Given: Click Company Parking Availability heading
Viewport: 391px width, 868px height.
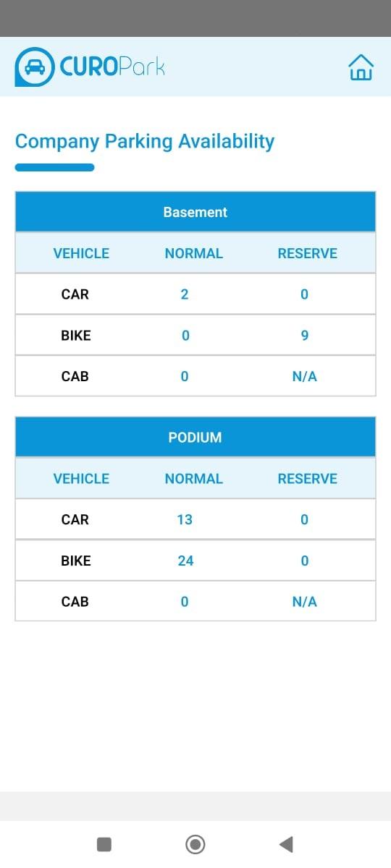Looking at the screenshot, I should (145, 141).
